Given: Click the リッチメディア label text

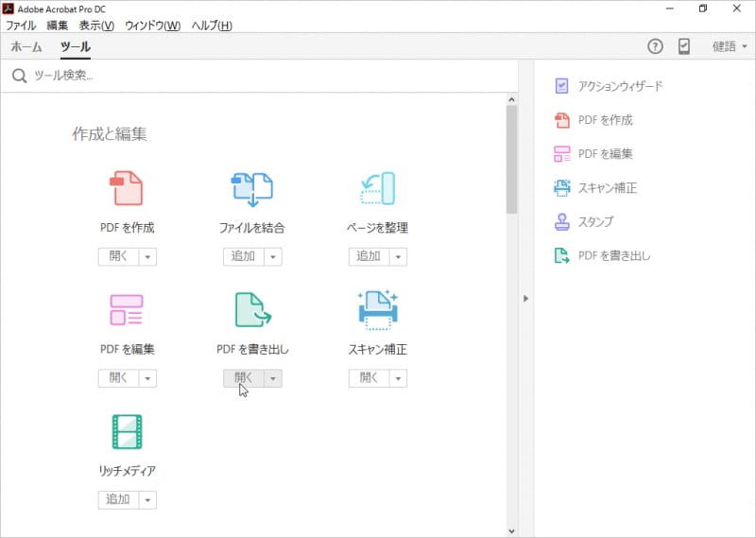Looking at the screenshot, I should pos(128,471).
